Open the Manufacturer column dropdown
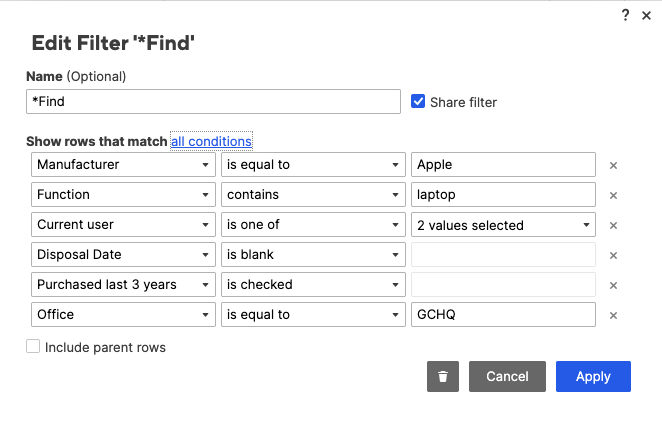662x425 pixels. coord(123,165)
